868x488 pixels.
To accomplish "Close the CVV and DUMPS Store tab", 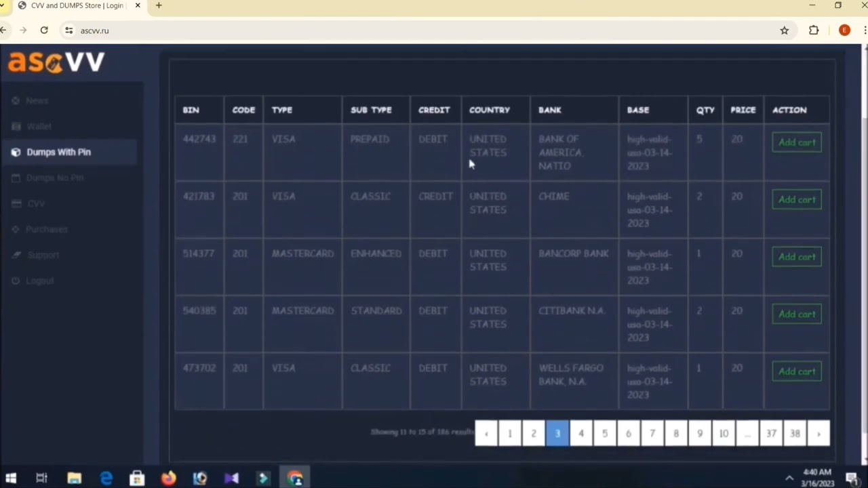I will pos(138,5).
